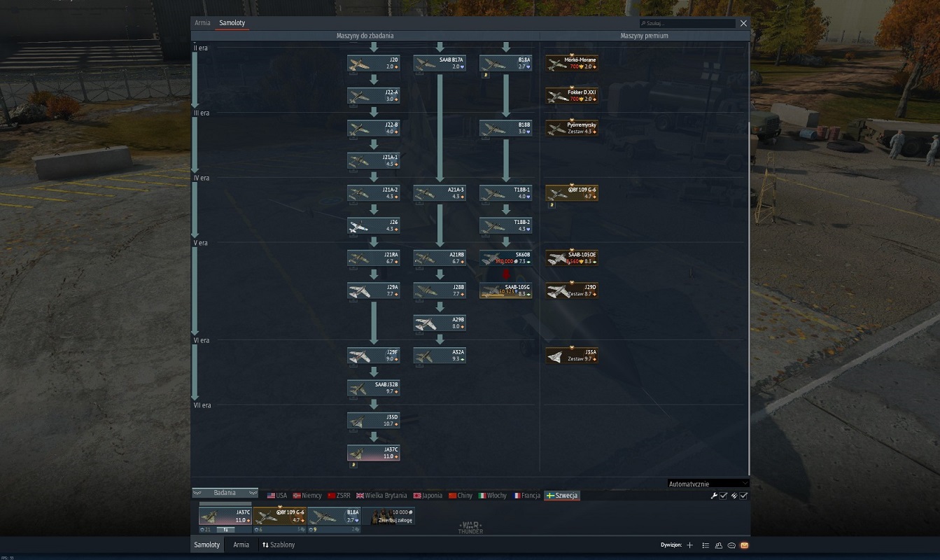The height and width of the screenshot is (560, 940).
Task: Click the Zwerbuj załogę button
Action: [x=388, y=516]
